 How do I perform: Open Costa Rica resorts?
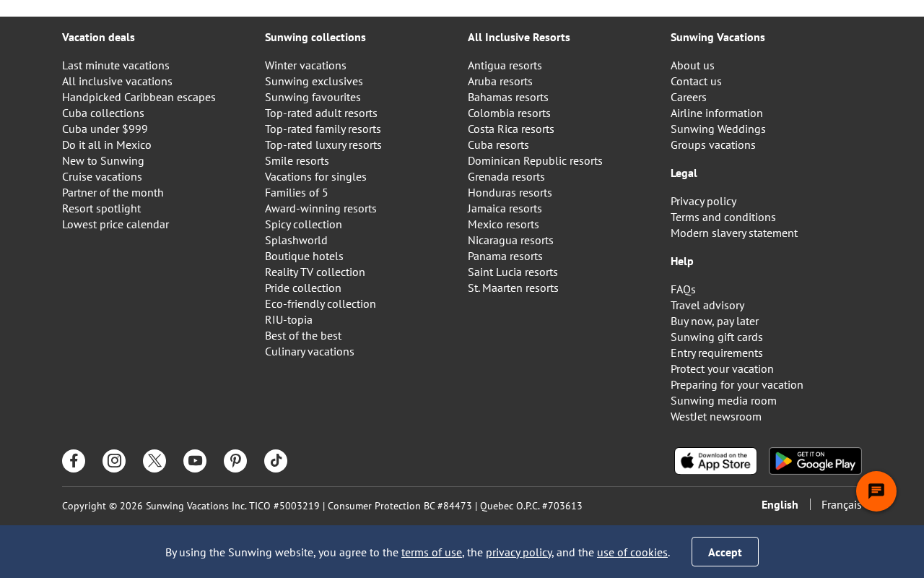(x=511, y=129)
